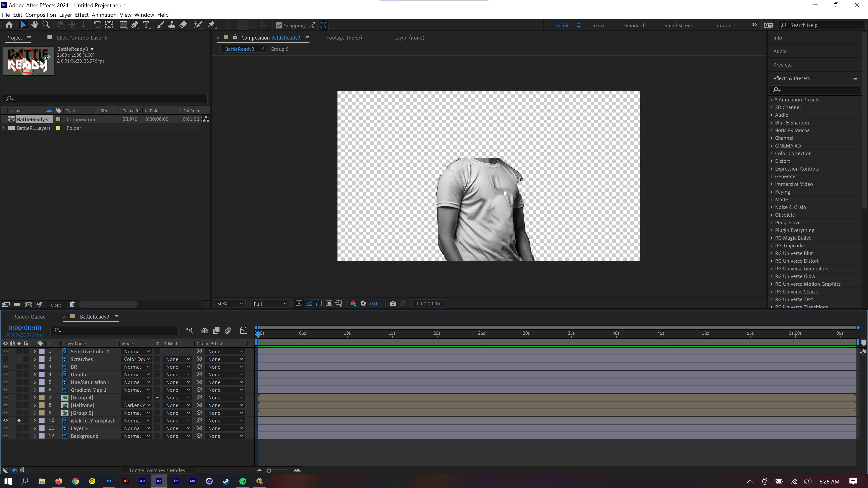This screenshot has width=868, height=488.
Task: Toggle the transparency grid button
Action: coord(309,303)
